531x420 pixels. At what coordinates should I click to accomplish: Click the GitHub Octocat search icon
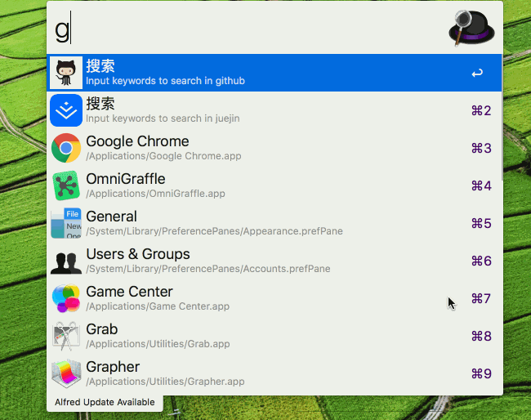tap(66, 73)
